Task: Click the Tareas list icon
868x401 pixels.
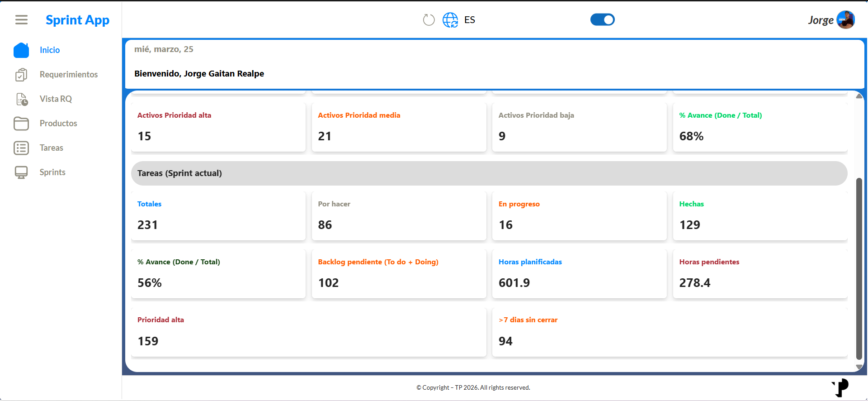Action: (21, 148)
